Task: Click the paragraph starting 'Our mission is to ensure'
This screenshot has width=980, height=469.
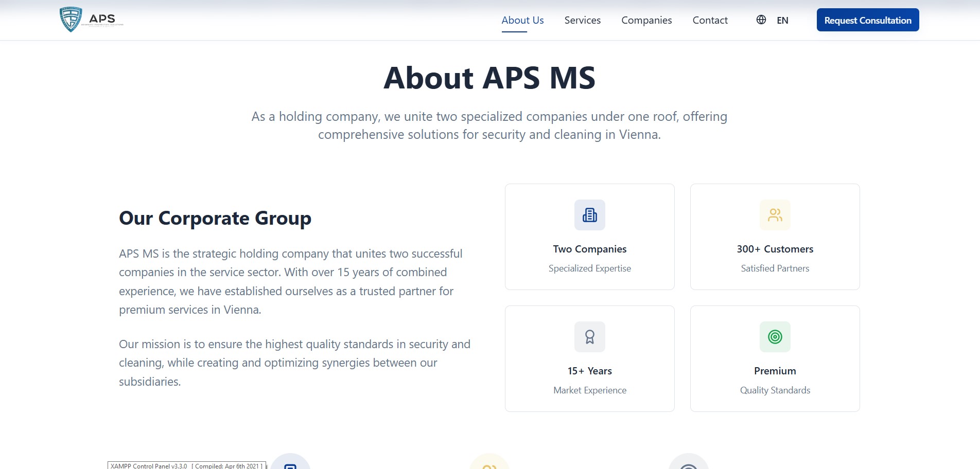Action: (x=295, y=363)
